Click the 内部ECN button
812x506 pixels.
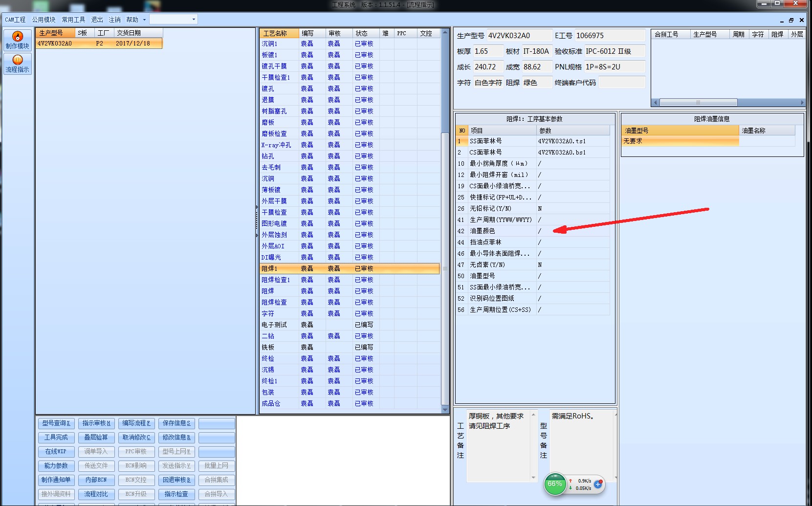(96, 480)
